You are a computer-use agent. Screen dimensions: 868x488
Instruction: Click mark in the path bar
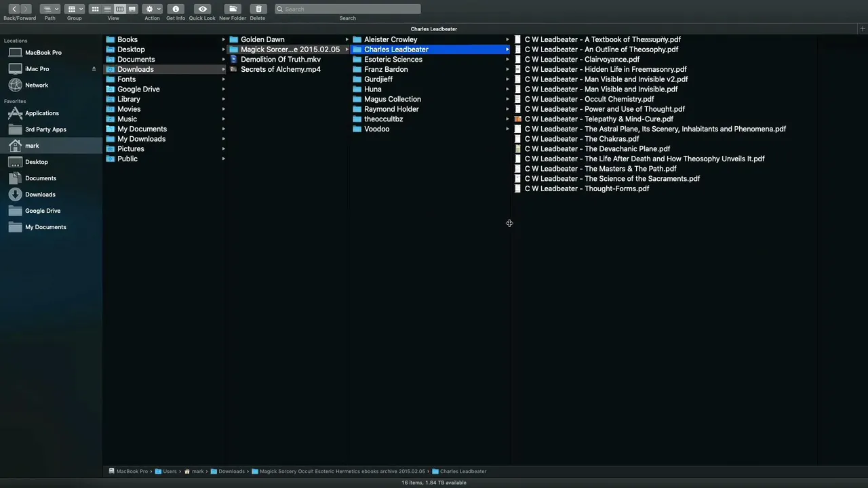(x=194, y=471)
